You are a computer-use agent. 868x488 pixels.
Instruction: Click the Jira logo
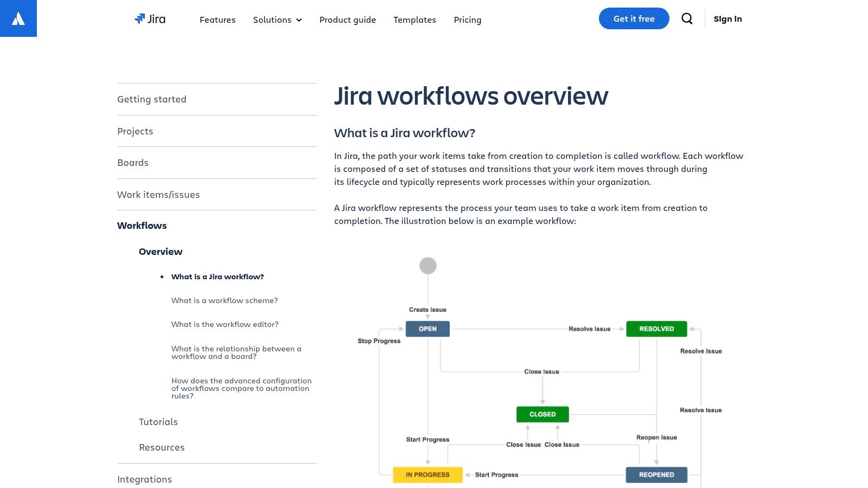click(150, 19)
